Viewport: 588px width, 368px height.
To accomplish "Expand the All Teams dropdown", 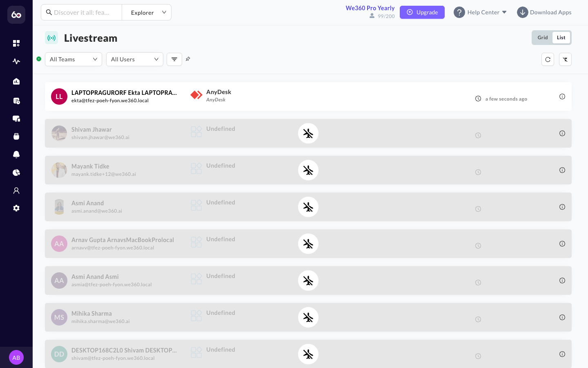I will click(x=73, y=59).
